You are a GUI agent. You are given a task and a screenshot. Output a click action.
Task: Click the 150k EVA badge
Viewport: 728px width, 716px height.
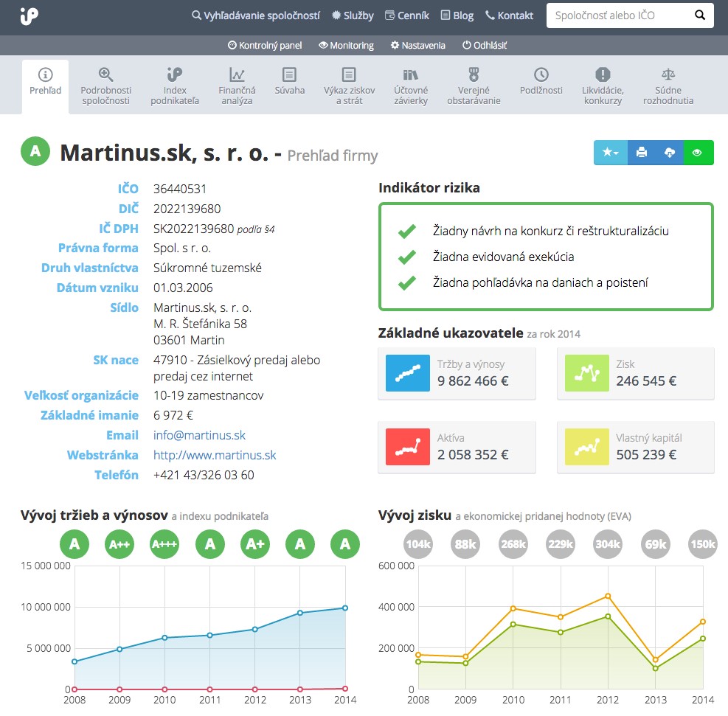[x=702, y=544]
